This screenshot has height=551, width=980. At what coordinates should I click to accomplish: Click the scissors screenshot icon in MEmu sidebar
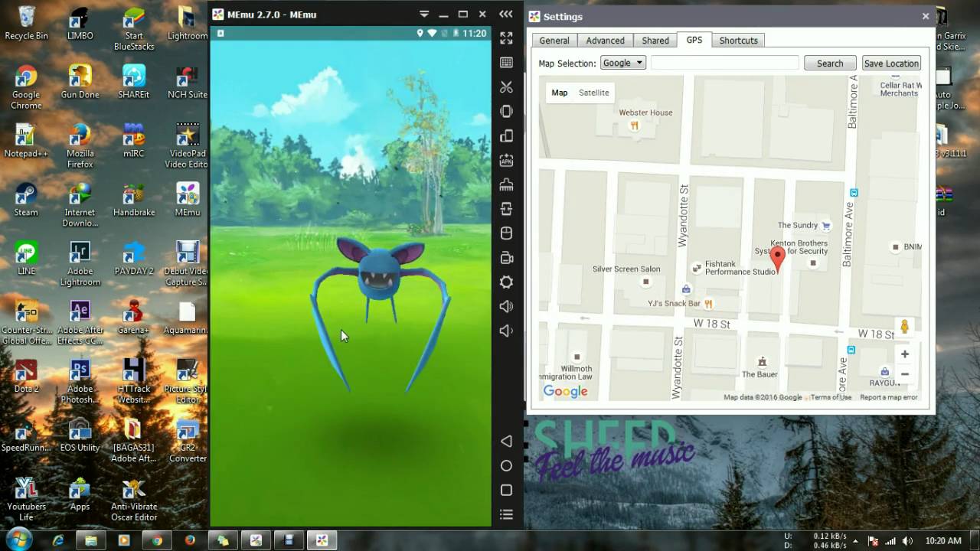pyautogui.click(x=506, y=86)
